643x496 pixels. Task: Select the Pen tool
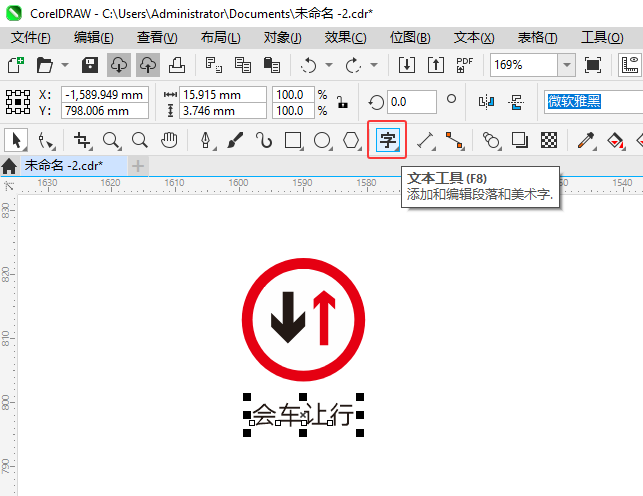click(206, 140)
